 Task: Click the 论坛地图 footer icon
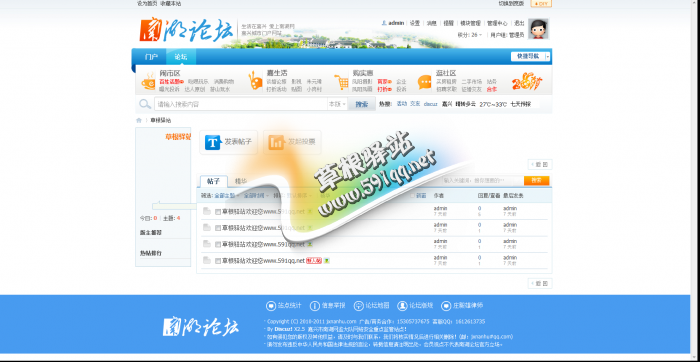(358, 306)
